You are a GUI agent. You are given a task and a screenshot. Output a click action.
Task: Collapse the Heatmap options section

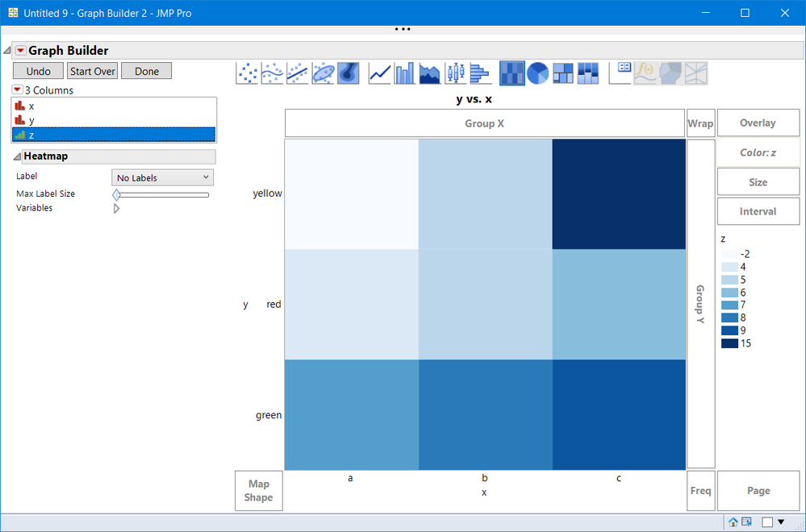tap(17, 156)
